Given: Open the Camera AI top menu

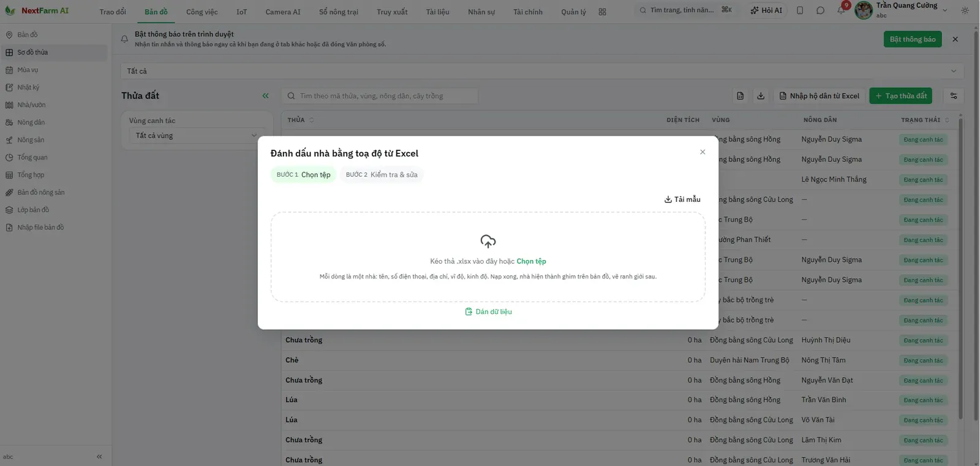Looking at the screenshot, I should (x=283, y=12).
